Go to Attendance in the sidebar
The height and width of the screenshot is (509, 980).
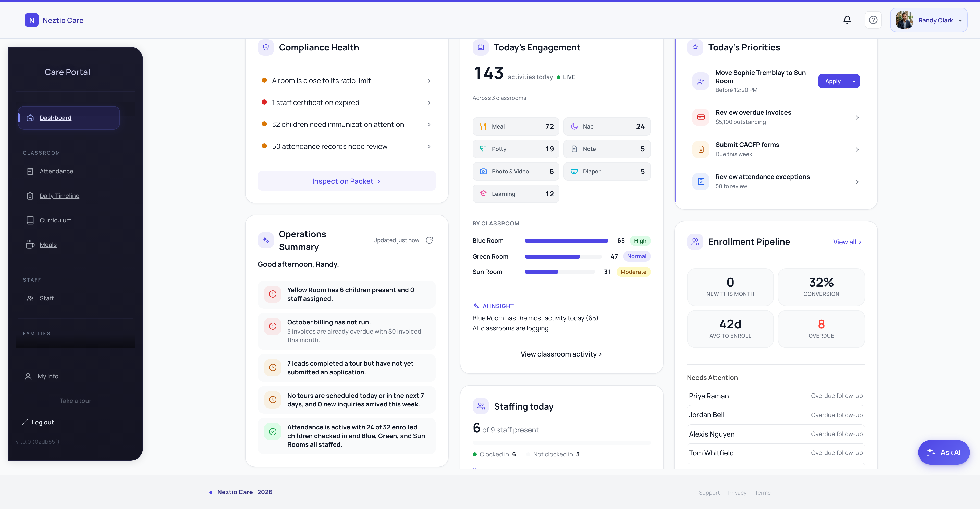pos(56,171)
